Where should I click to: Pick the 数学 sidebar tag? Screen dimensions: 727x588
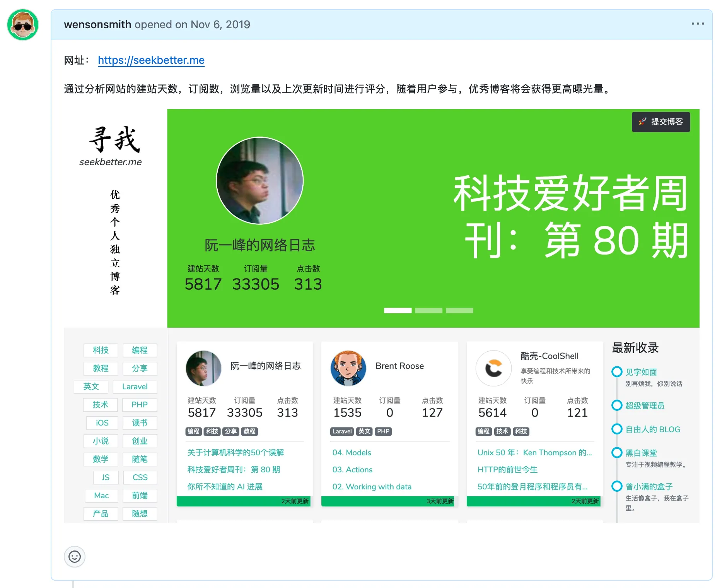pyautogui.click(x=101, y=459)
